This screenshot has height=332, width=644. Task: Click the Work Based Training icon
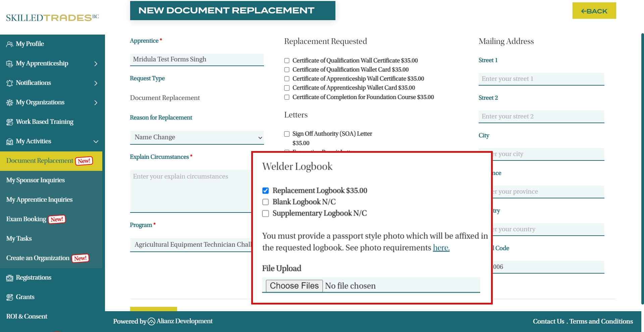9,122
